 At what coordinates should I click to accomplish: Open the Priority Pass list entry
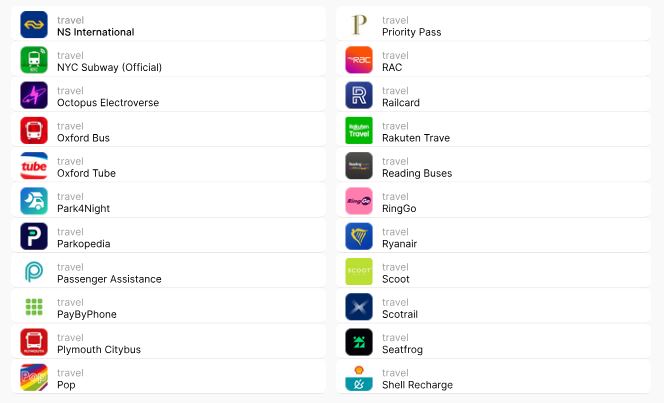pos(411,32)
